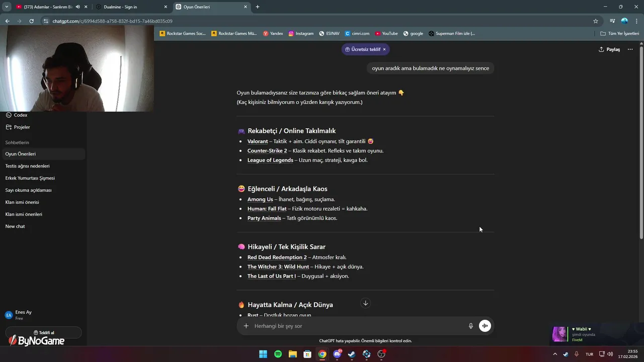Open Microsoft Store from the taskbar
Image resolution: width=644 pixels, height=362 pixels.
pos(307,354)
